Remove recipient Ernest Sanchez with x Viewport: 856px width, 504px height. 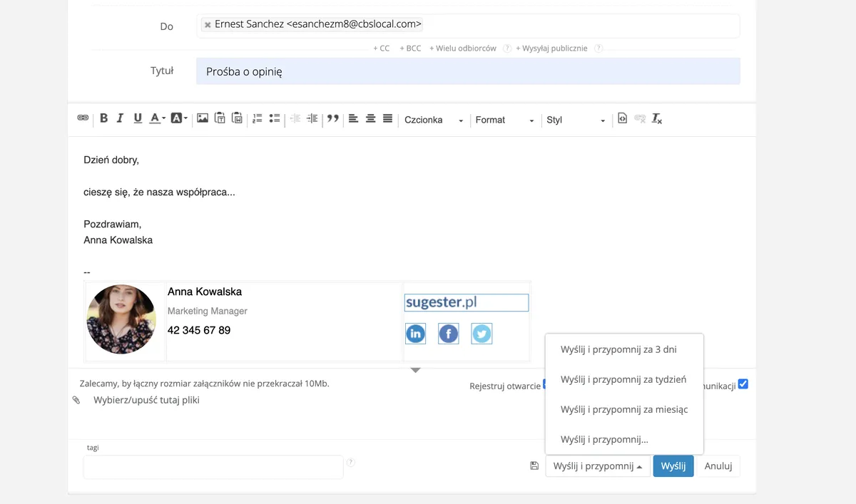(208, 25)
